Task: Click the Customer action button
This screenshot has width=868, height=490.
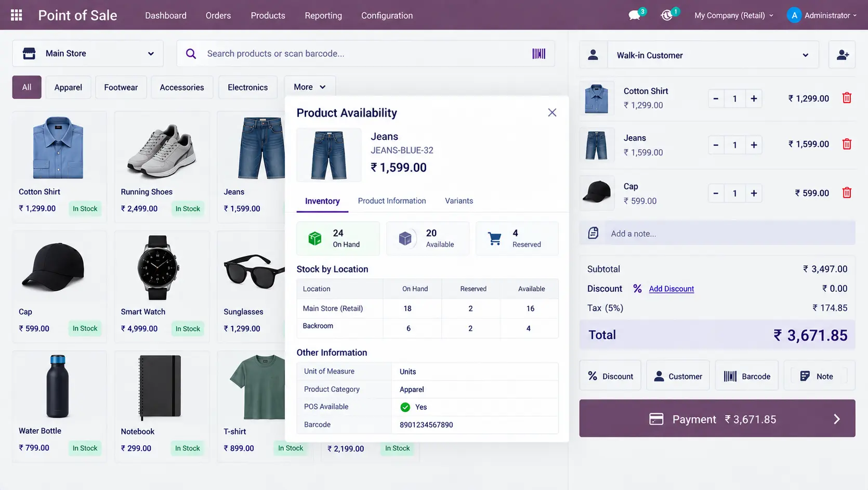Action: 678,376
